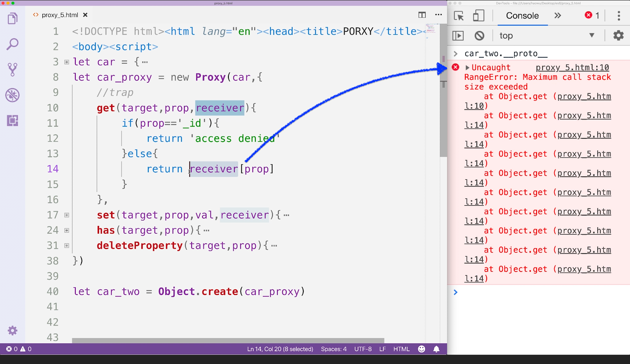Expand the Uncaught RangeError stack trace
Viewport: 630px width, 364px height.
(x=467, y=67)
